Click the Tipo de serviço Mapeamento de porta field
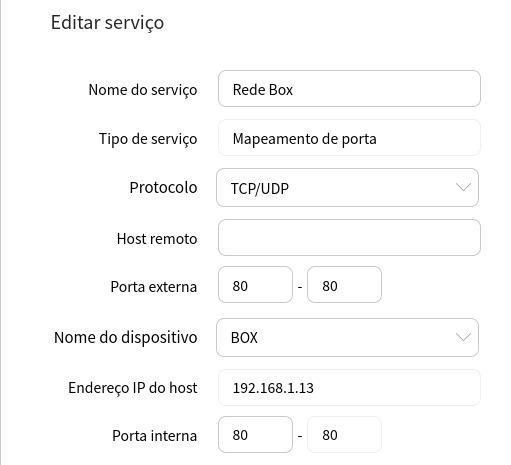Viewport: 511px width, 465px height. pyautogui.click(x=349, y=138)
